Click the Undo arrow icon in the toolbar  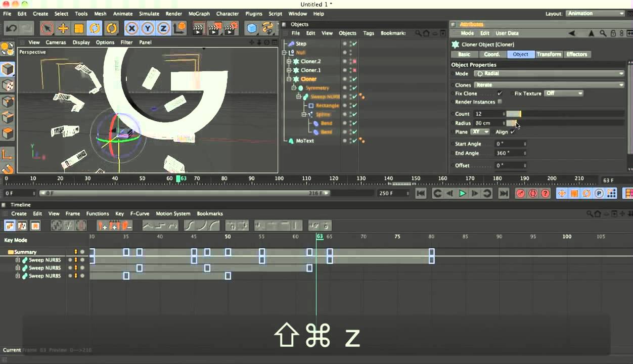coord(11,28)
